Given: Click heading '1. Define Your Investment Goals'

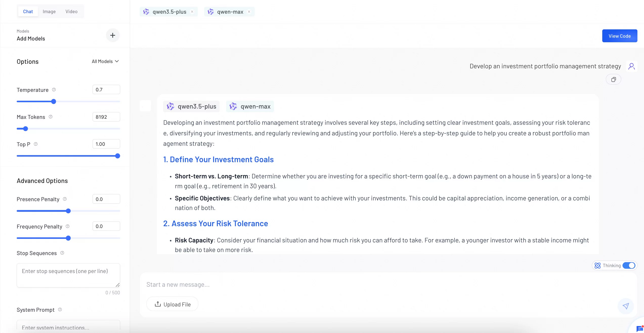Looking at the screenshot, I should click(x=218, y=159).
